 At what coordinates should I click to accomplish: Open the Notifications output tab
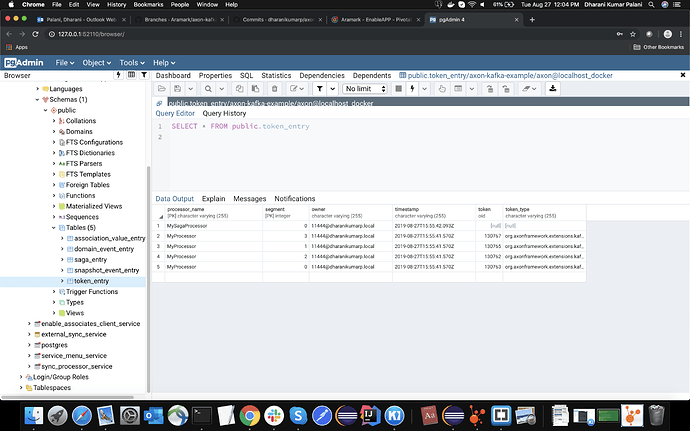(295, 199)
